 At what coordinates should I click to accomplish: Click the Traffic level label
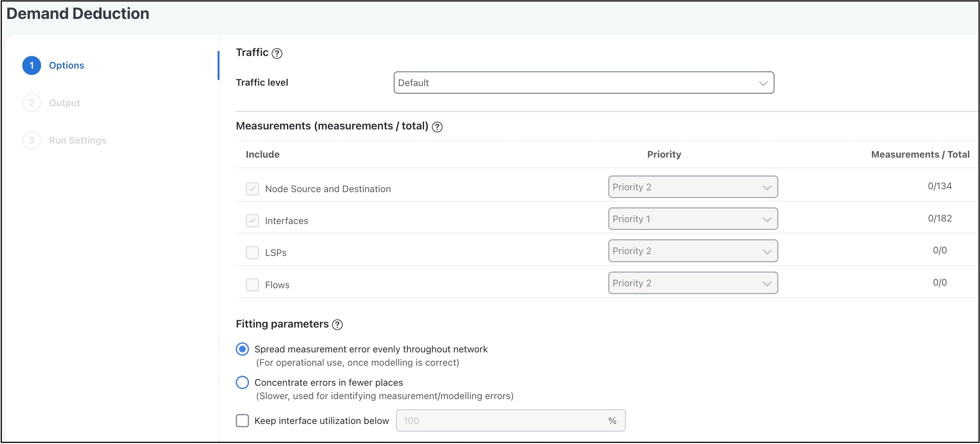point(262,83)
